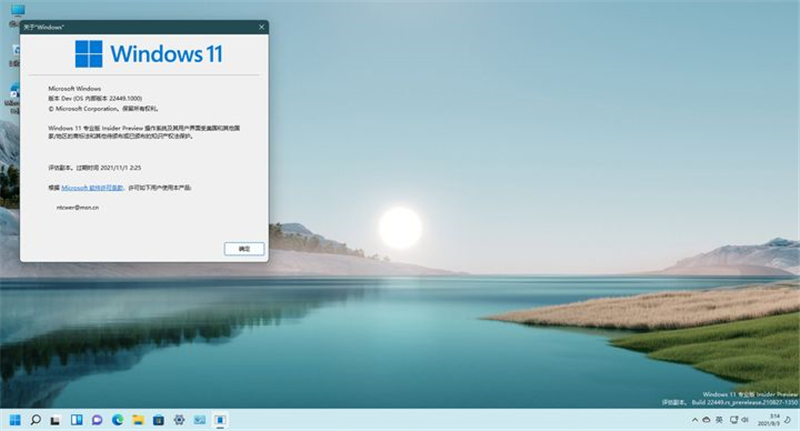Open File Explorer from the taskbar
The image size is (800, 431).
click(x=138, y=420)
